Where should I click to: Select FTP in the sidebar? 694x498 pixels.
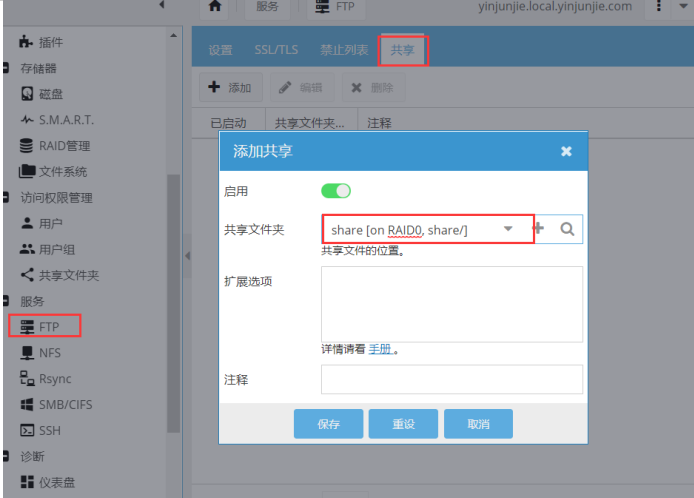tap(40, 327)
